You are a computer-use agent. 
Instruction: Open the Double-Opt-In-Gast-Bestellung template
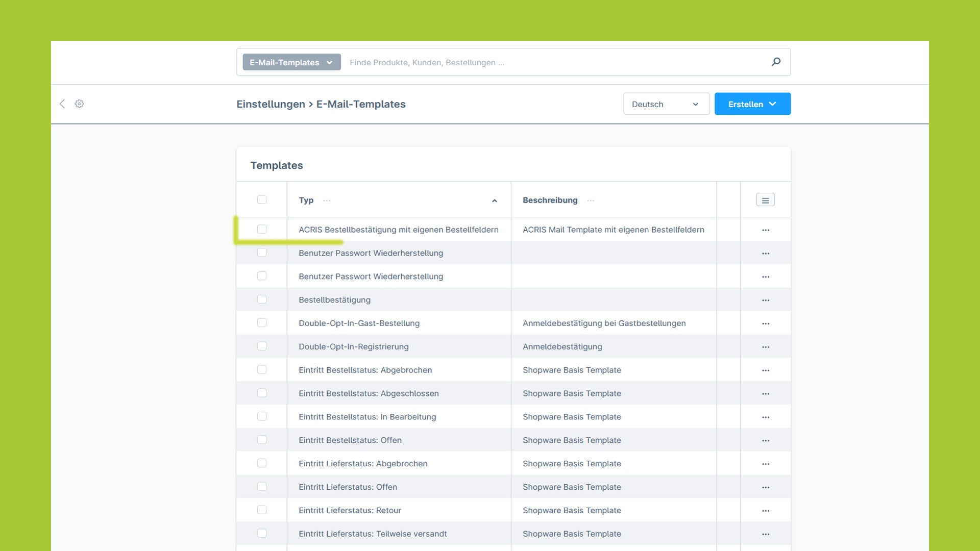[x=359, y=323]
